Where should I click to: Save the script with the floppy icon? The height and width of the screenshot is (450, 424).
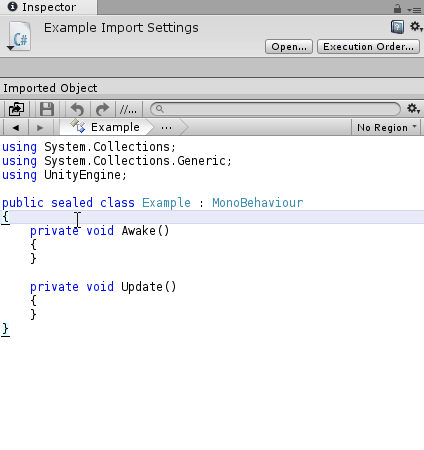pos(47,109)
